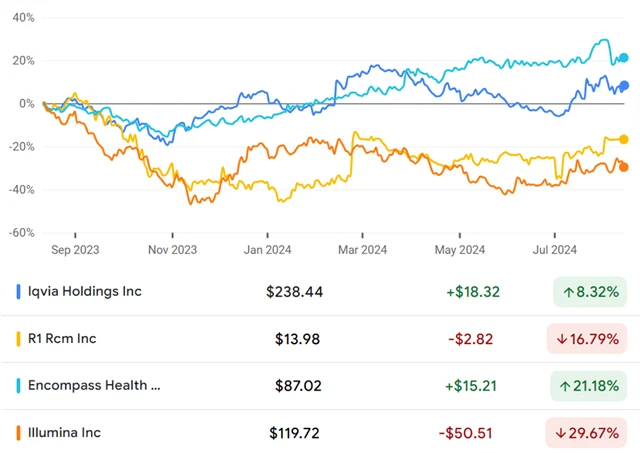The width and height of the screenshot is (640, 453).
Task: Click the Mar 2024 date axis label
Action: click(x=360, y=248)
